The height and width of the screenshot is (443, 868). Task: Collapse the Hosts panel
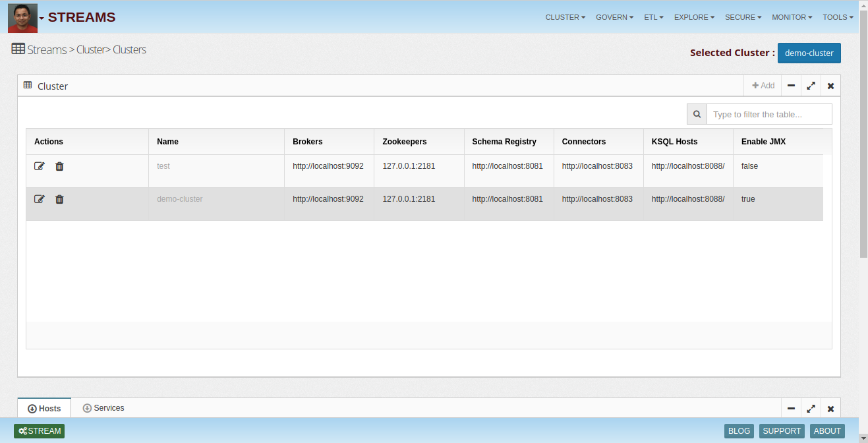pyautogui.click(x=791, y=409)
